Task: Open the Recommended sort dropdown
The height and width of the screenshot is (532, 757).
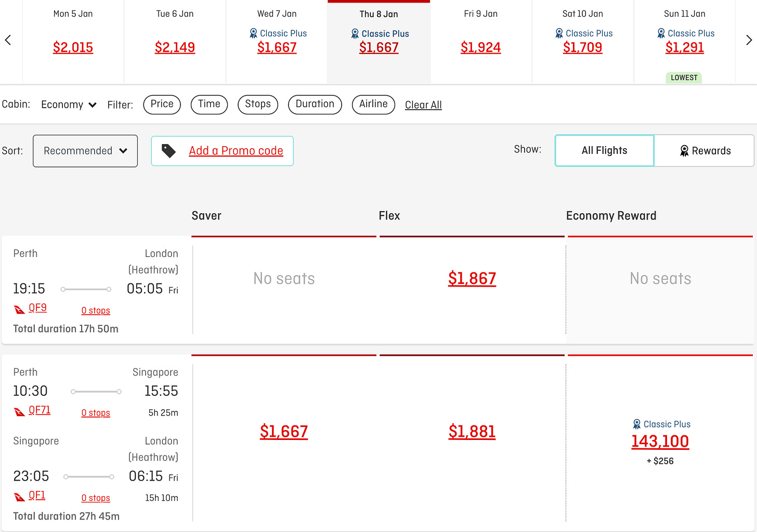Action: tap(85, 151)
